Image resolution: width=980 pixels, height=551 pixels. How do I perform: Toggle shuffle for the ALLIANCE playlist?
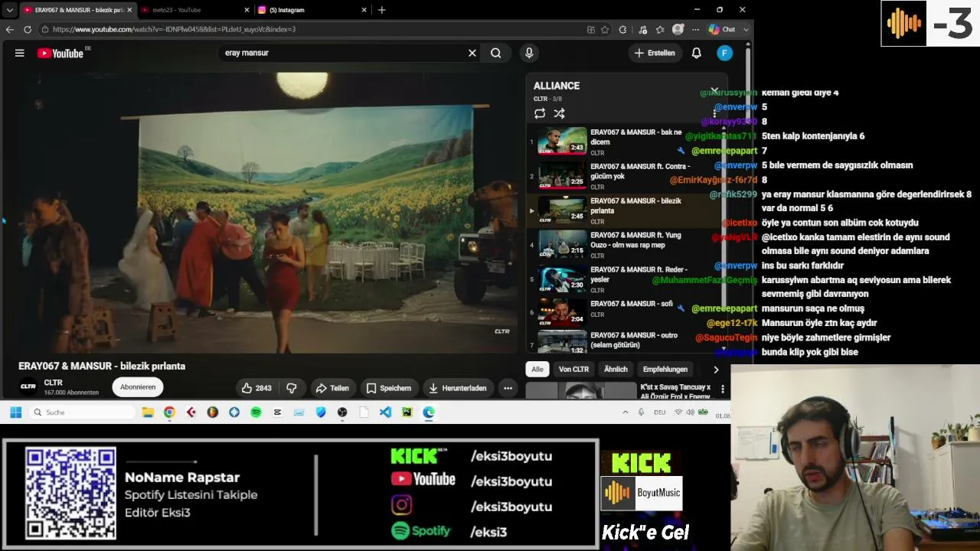click(x=560, y=113)
